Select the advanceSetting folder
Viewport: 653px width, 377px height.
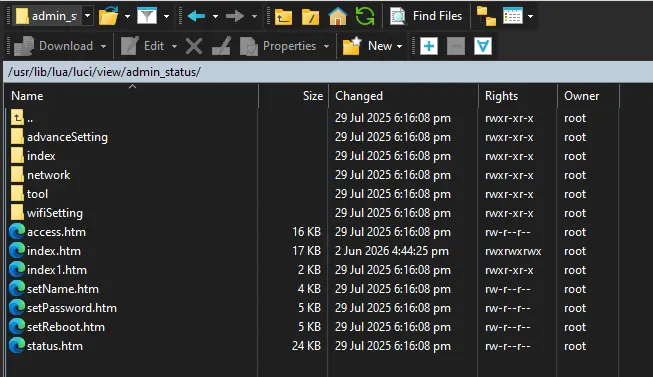(67, 137)
